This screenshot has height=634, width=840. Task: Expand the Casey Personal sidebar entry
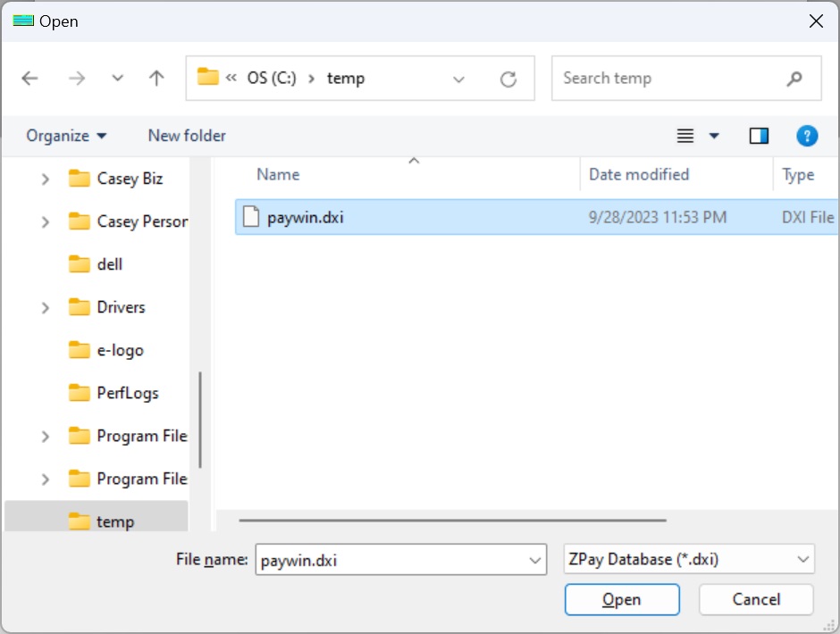click(x=45, y=221)
